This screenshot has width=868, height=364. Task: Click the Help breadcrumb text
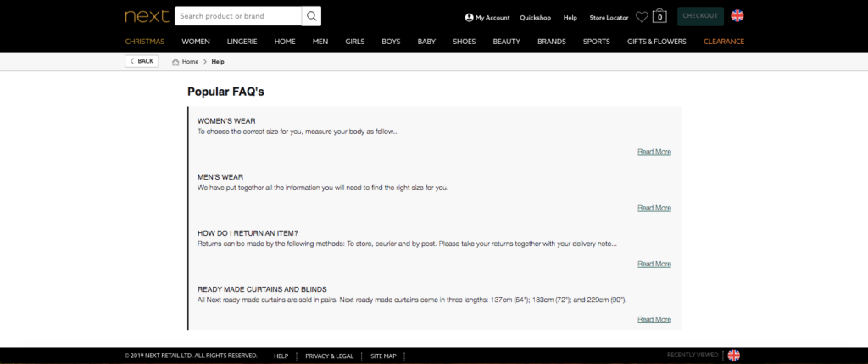(x=218, y=62)
